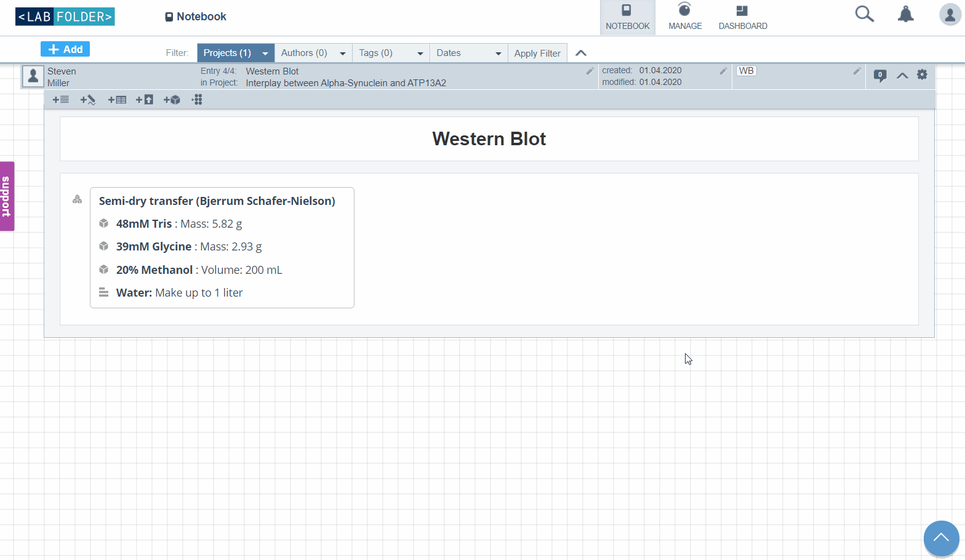
Task: Click the data element cubes icon
Action: point(77,199)
